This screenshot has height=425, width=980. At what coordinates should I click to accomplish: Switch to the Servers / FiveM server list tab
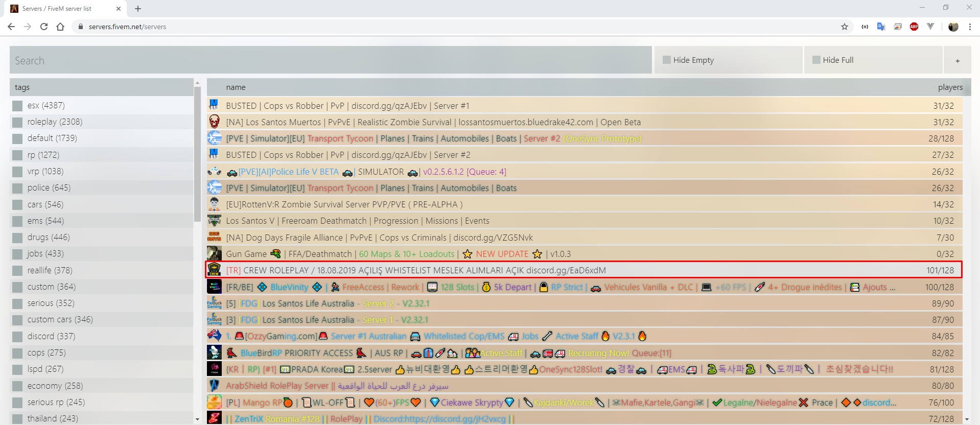coord(65,9)
